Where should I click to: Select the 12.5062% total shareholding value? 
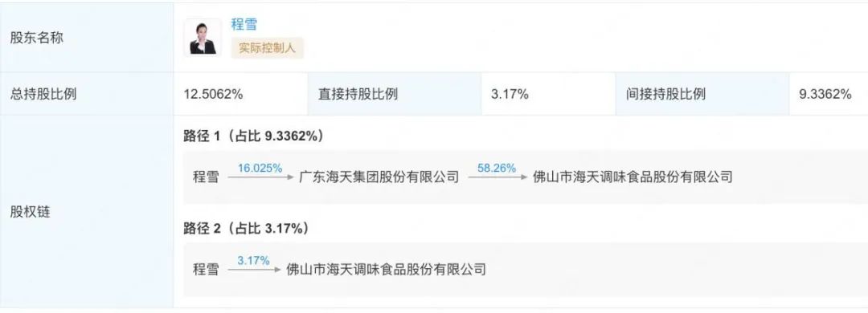tap(213, 95)
